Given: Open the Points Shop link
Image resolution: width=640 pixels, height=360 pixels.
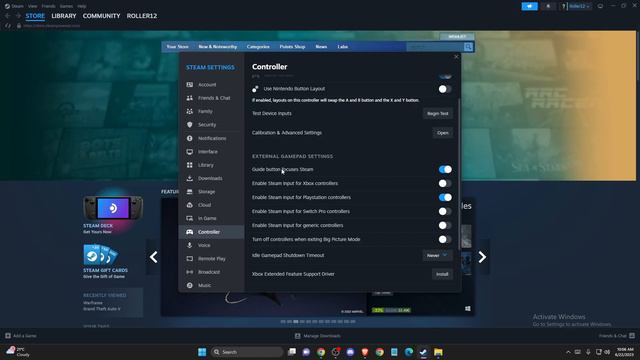Looking at the screenshot, I should [x=292, y=47].
